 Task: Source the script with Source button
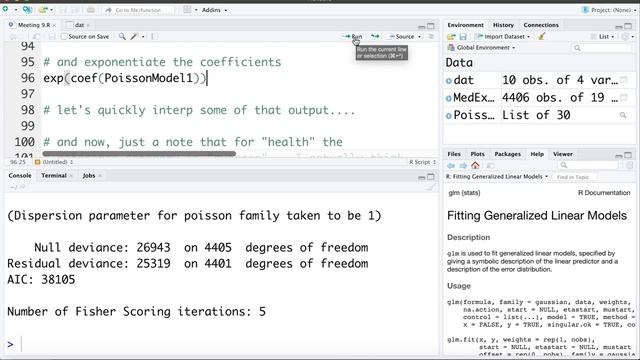[401, 37]
